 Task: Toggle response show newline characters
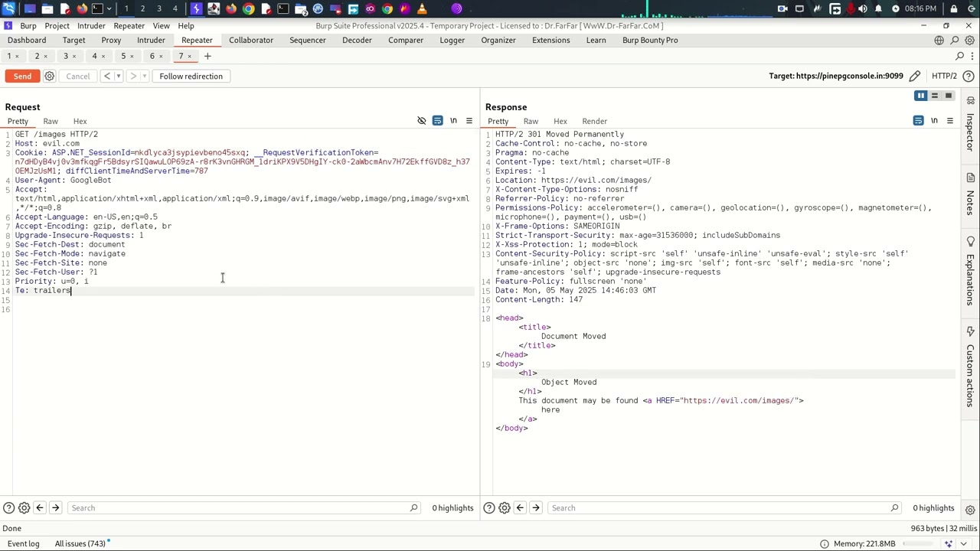[x=934, y=121]
